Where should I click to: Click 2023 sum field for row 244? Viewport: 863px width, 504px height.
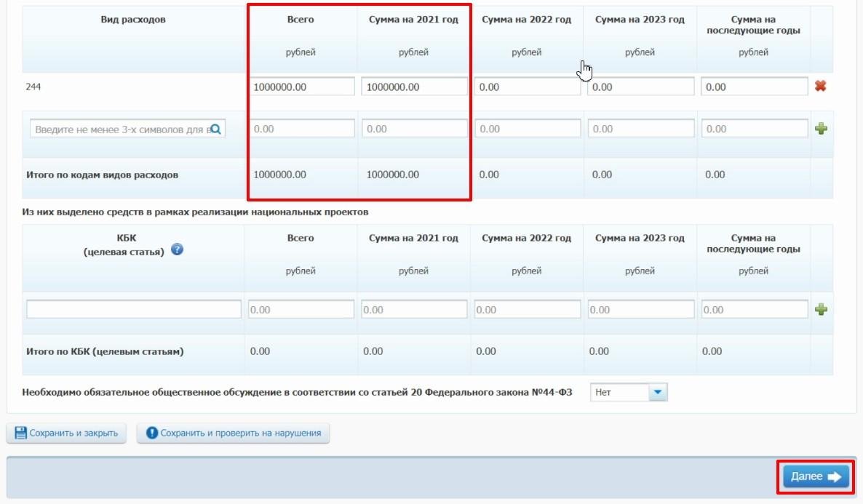[640, 87]
